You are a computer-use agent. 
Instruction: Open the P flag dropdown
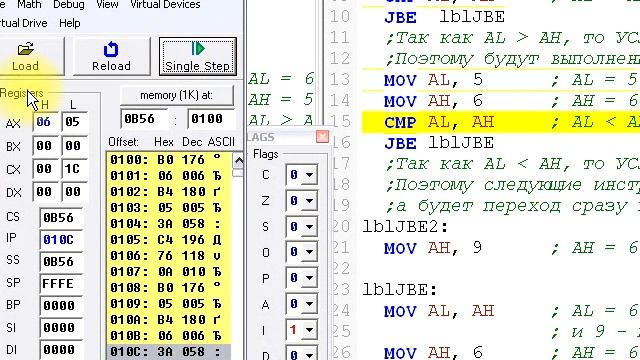coord(309,278)
